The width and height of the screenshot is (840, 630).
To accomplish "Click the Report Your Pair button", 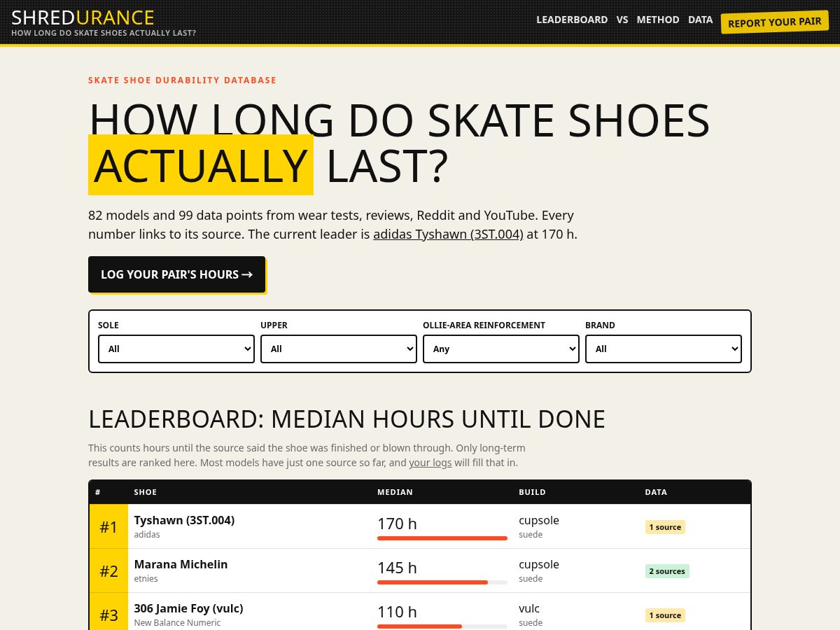I will click(x=775, y=22).
